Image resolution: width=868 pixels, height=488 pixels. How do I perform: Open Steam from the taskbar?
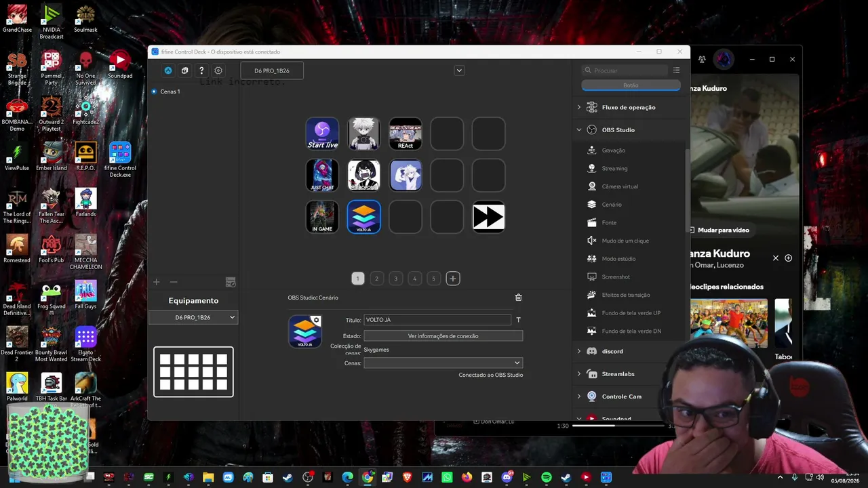click(288, 477)
